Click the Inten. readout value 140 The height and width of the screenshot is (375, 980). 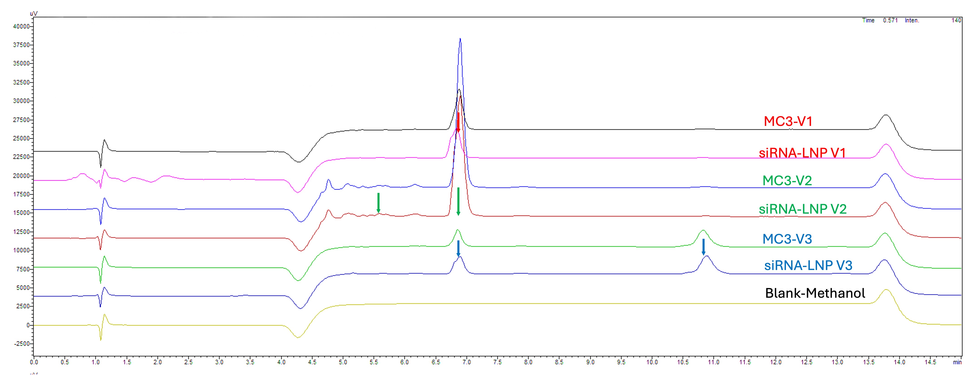coord(956,20)
